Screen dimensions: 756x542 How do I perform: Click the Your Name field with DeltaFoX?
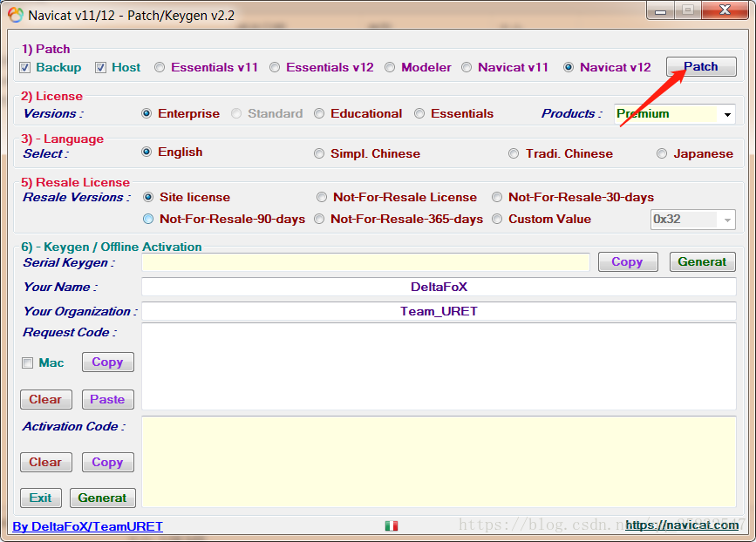[439, 287]
